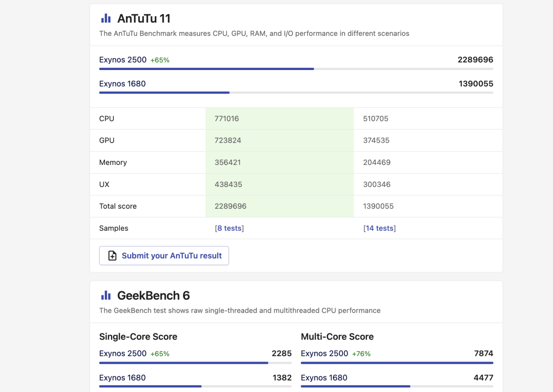553x392 pixels.
Task: Click Exynos 2500 Multi-Core score bar
Action: click(x=397, y=363)
